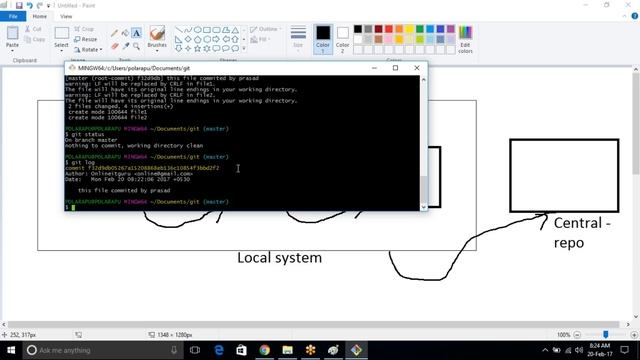Pick the Five-point star shape
The height and width of the screenshot is (360, 640).
(x=198, y=49)
